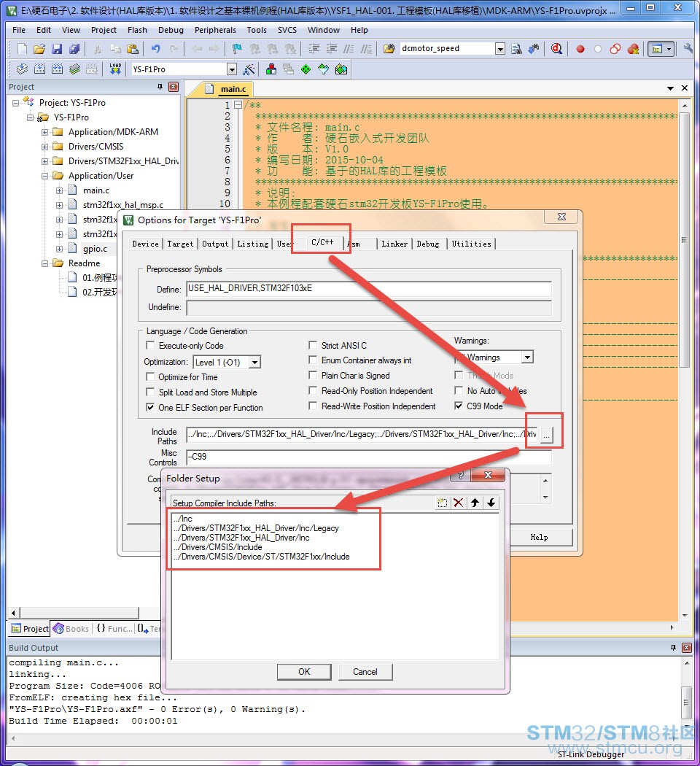The image size is (700, 766).
Task: Open the Pack Installer icon
Action: click(x=341, y=69)
